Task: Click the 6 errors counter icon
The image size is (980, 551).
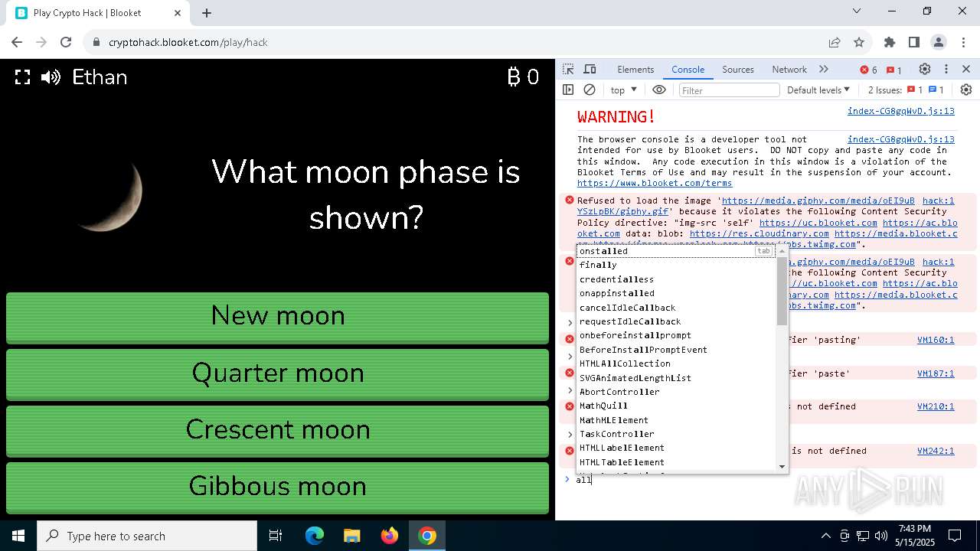Action: pos(868,70)
